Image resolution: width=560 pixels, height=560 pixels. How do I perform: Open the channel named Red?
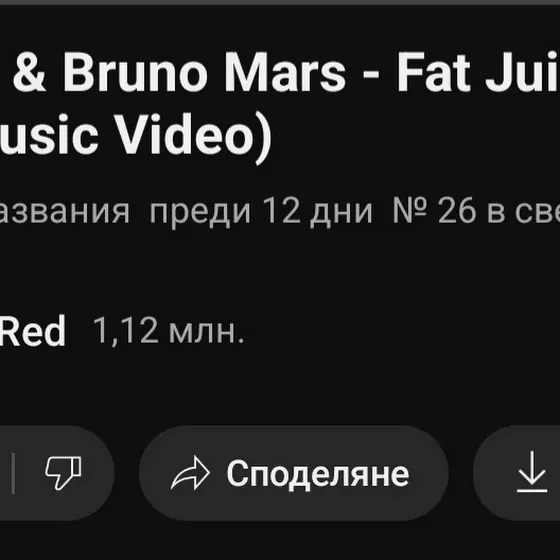(32, 331)
